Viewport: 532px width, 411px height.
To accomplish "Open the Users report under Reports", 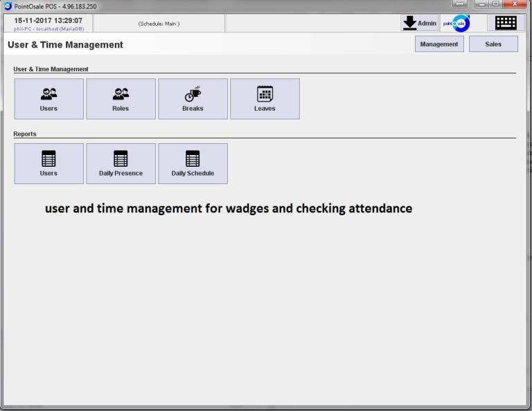I will 48,163.
